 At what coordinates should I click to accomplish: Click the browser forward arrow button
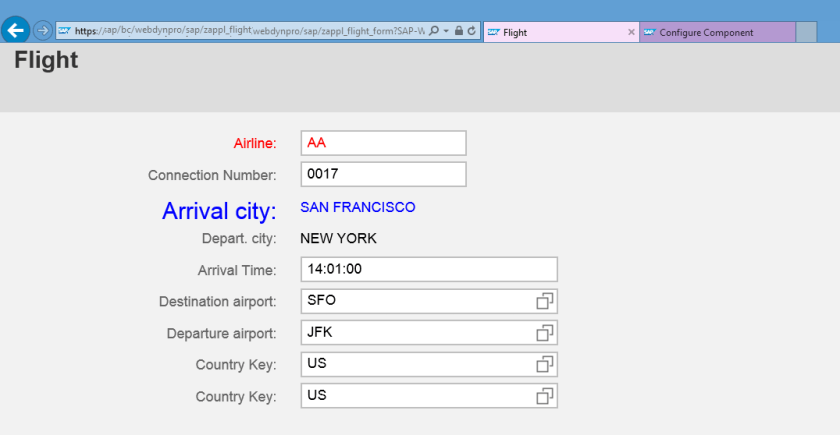[x=43, y=31]
